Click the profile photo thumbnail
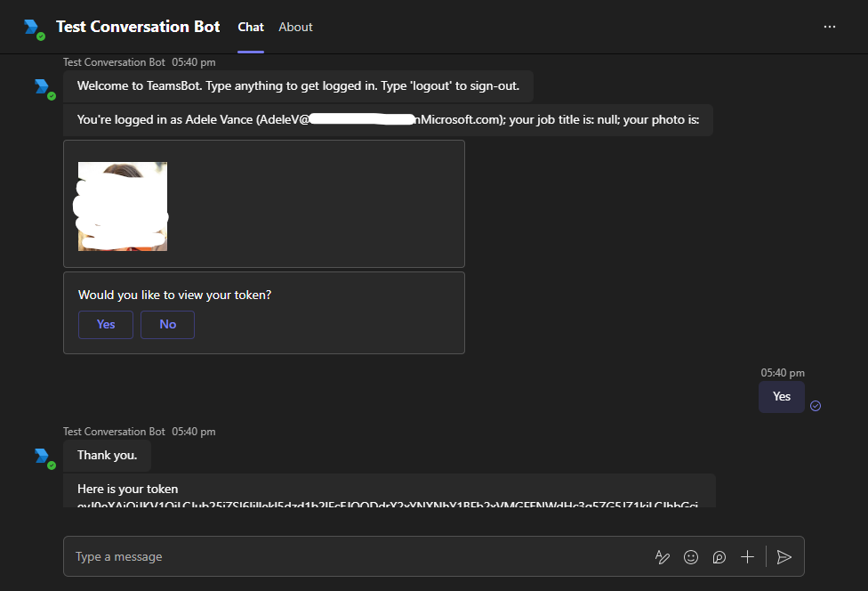The image size is (868, 591). click(123, 206)
